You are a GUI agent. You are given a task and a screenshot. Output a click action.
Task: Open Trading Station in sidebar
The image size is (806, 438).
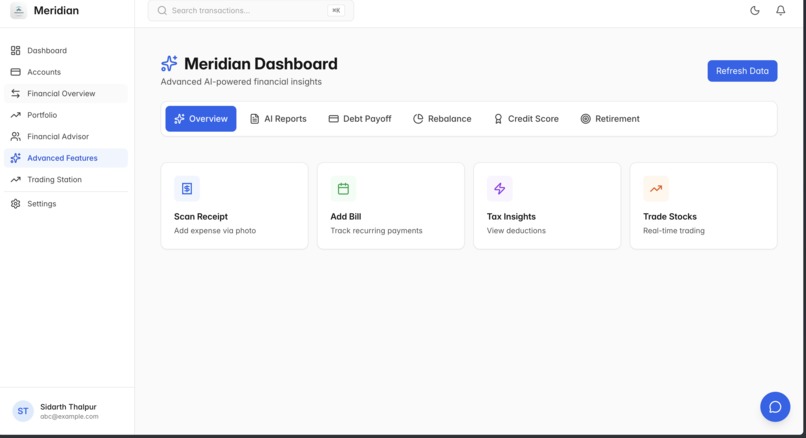pos(66,179)
